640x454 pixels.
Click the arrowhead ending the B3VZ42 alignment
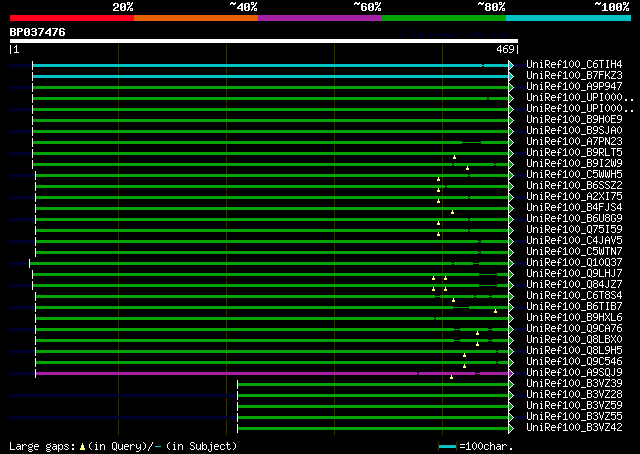point(512,428)
